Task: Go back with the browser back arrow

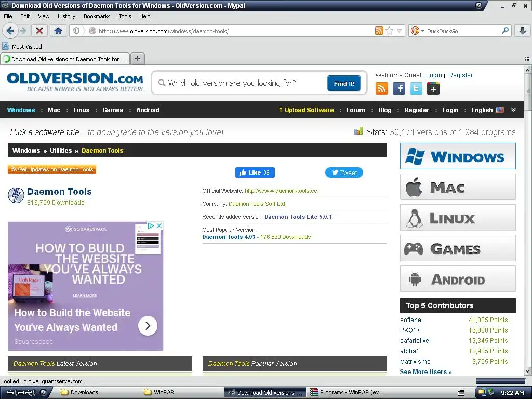Action: [x=10, y=31]
